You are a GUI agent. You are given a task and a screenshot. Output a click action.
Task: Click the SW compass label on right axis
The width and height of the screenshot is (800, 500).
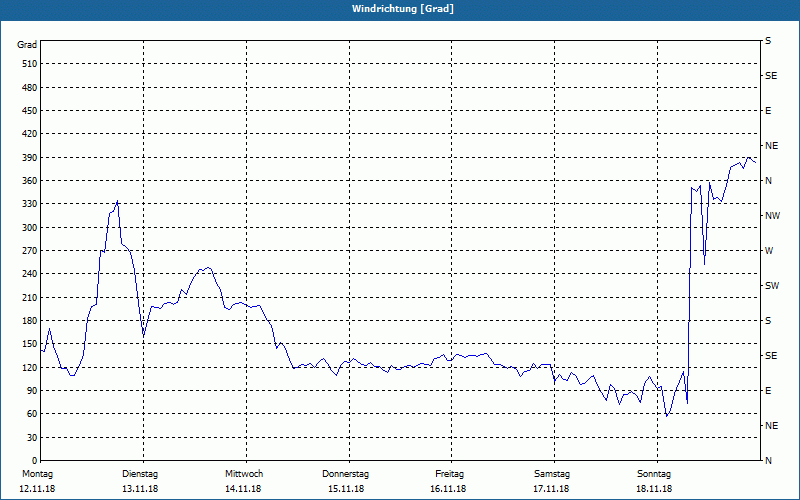click(772, 286)
